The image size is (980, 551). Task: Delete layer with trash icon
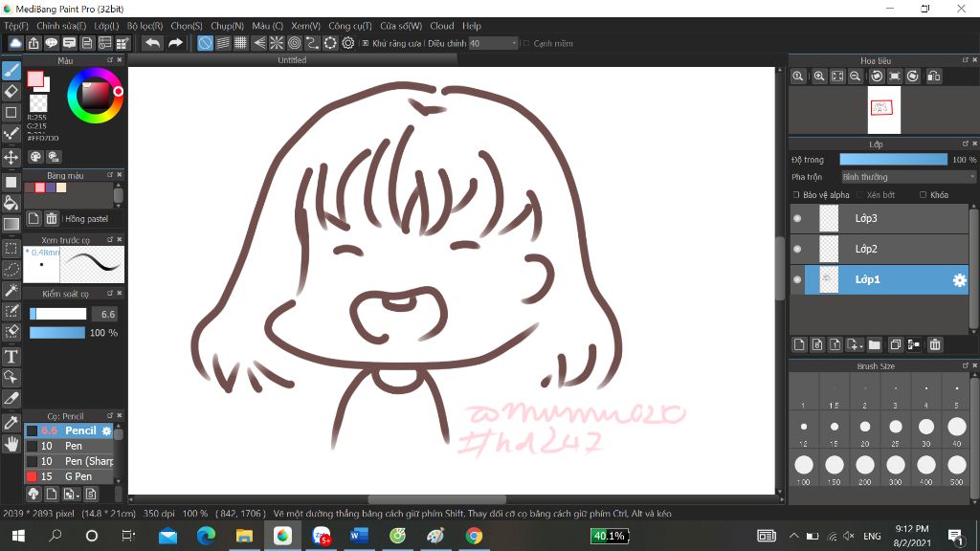click(935, 344)
